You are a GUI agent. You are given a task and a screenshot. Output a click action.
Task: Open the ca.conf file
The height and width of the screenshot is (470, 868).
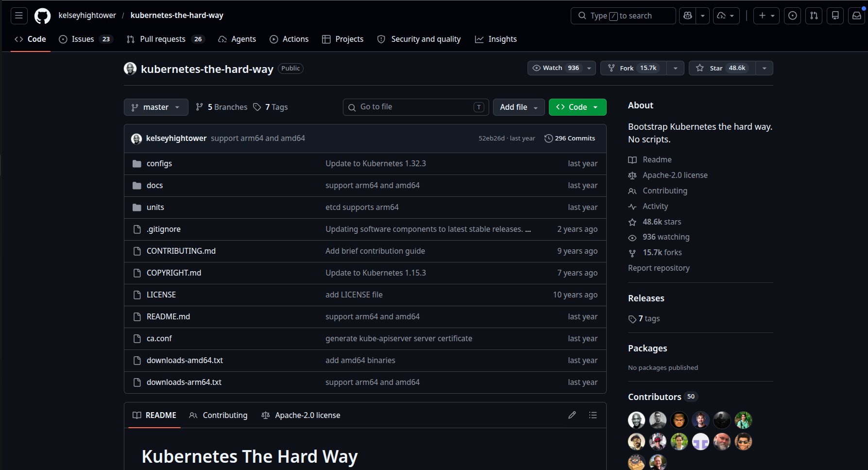159,339
